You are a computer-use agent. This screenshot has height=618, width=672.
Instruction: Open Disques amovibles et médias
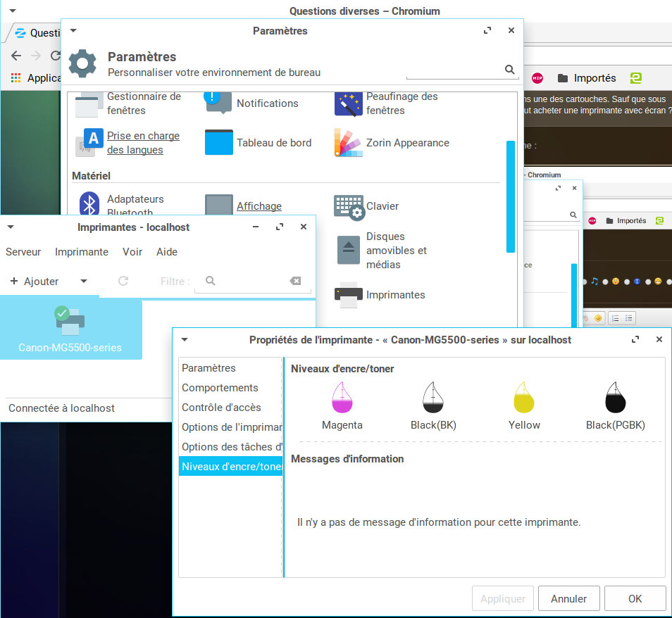tap(349, 251)
